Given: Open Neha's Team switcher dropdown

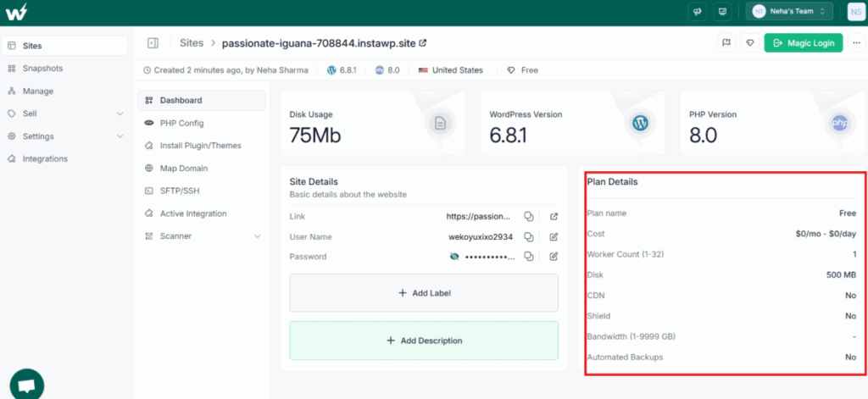Looking at the screenshot, I should (x=789, y=12).
